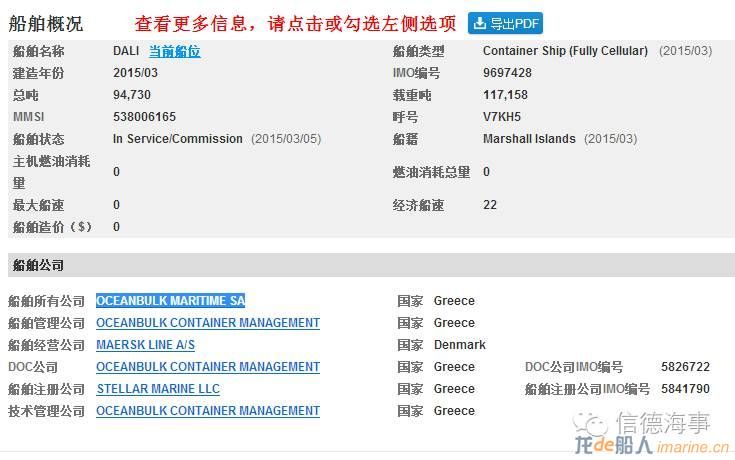Open OCEANBULK MARITIME SA owner link

point(171,301)
